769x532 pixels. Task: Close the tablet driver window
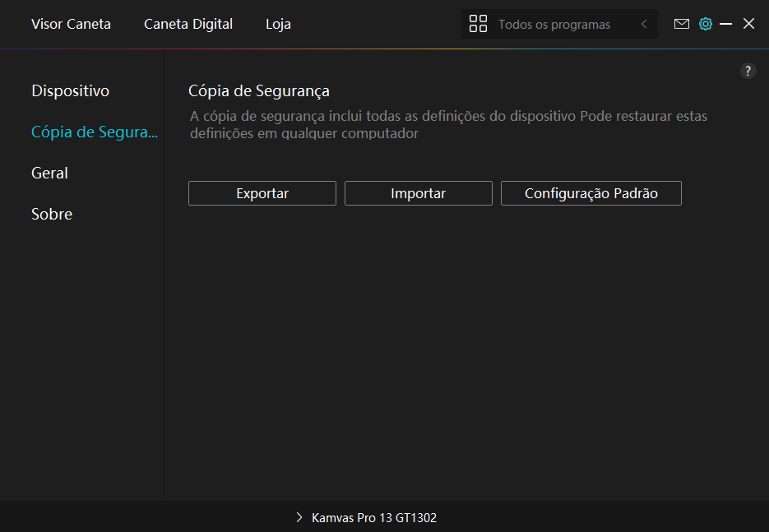coord(748,24)
